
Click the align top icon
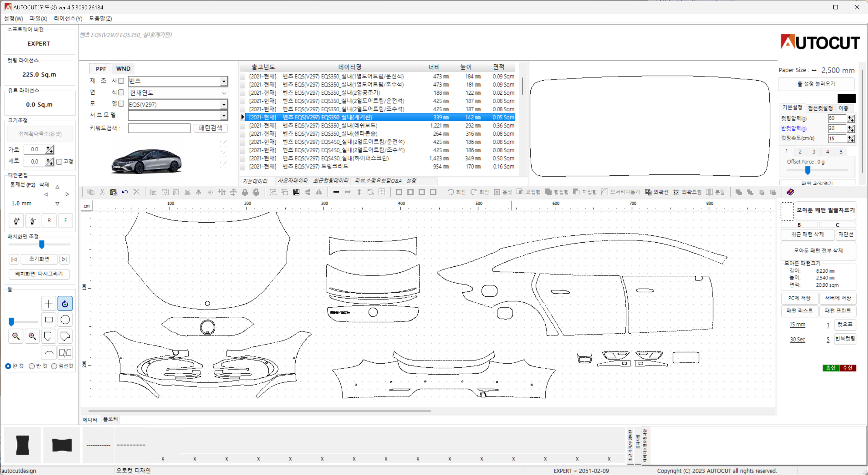tap(176, 192)
